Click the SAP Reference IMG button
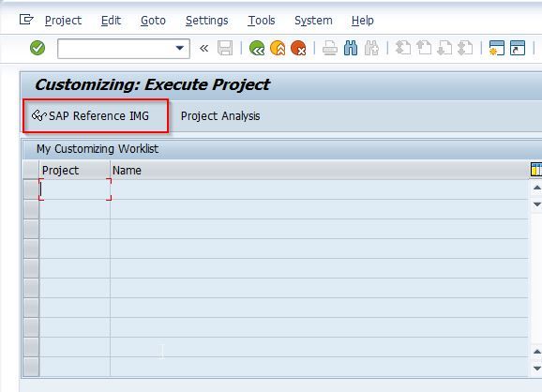Screen dimensions: 542x392 (x=96, y=115)
